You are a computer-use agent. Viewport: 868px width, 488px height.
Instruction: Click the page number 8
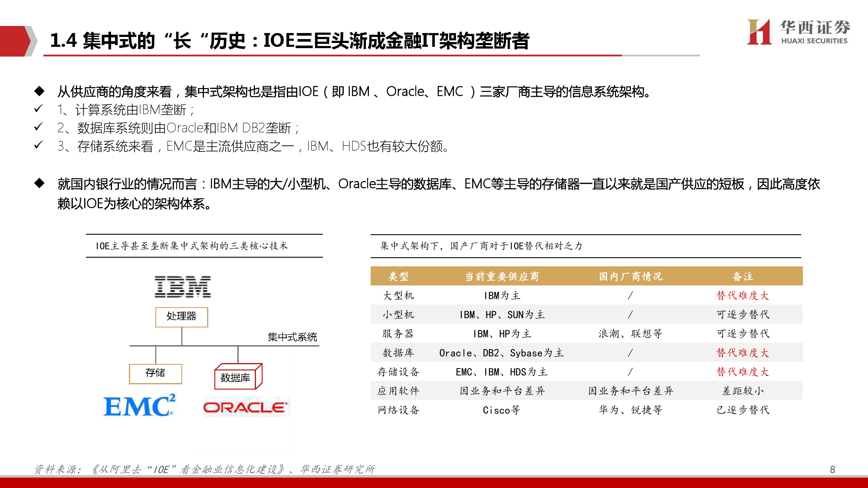tap(832, 469)
